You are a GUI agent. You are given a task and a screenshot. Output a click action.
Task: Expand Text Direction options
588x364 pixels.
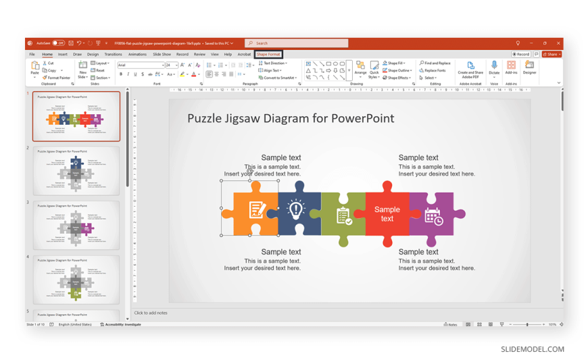pyautogui.click(x=273, y=63)
